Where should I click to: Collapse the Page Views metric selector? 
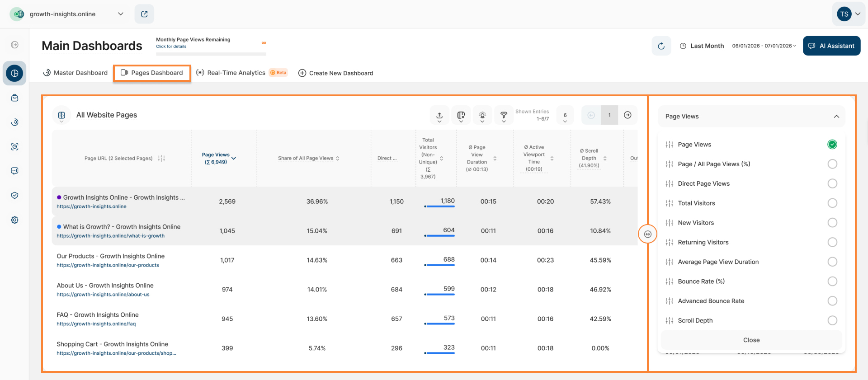[751, 117]
